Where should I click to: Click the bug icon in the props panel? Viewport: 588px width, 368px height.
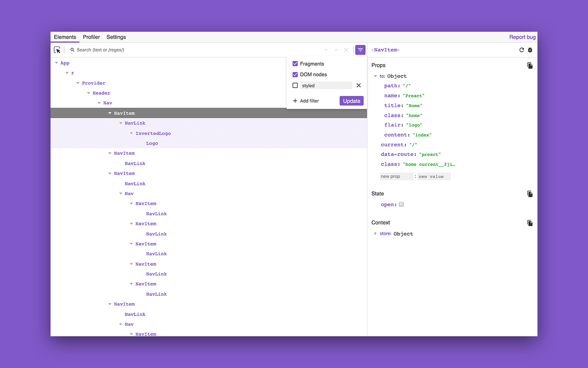pos(530,50)
